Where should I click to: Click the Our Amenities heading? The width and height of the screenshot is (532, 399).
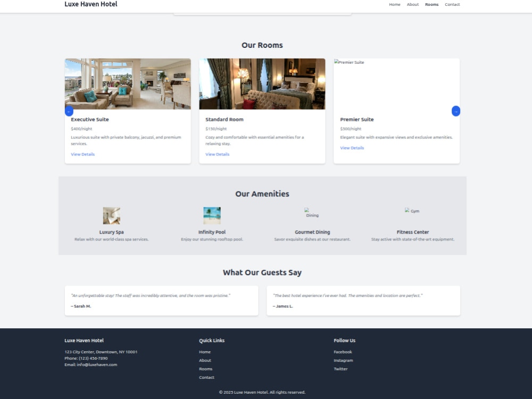click(262, 194)
